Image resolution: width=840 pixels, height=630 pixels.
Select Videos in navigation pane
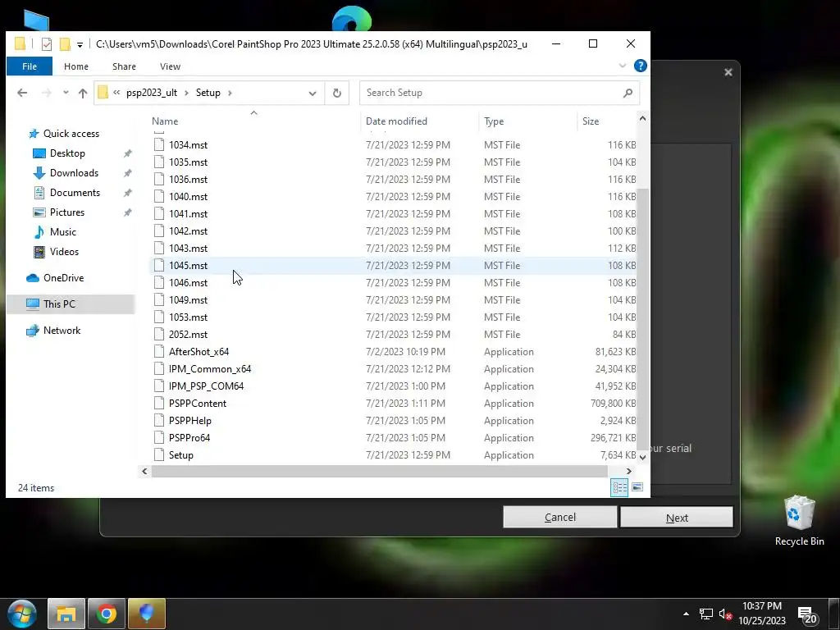(64, 252)
